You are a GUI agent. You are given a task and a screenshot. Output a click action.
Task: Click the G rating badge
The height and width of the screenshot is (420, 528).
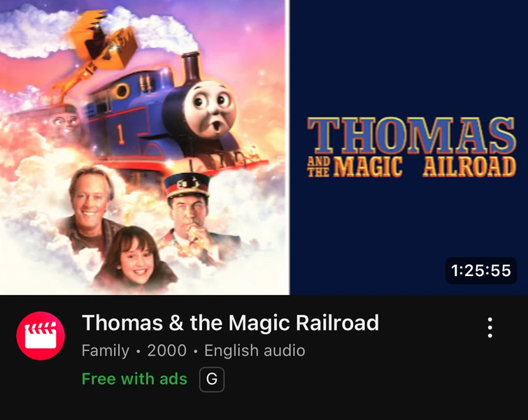(x=212, y=379)
